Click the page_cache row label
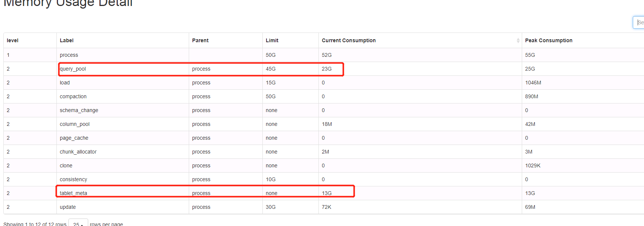The height and width of the screenshot is (226, 644). 74,138
